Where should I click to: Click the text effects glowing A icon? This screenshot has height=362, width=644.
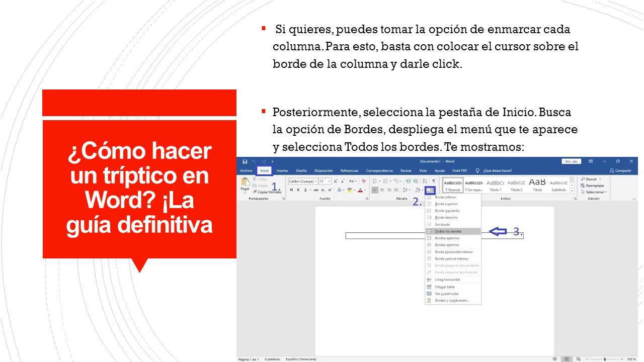point(340,190)
